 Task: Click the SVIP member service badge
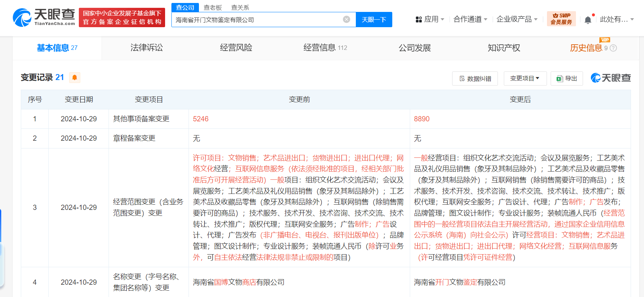tap(561, 19)
